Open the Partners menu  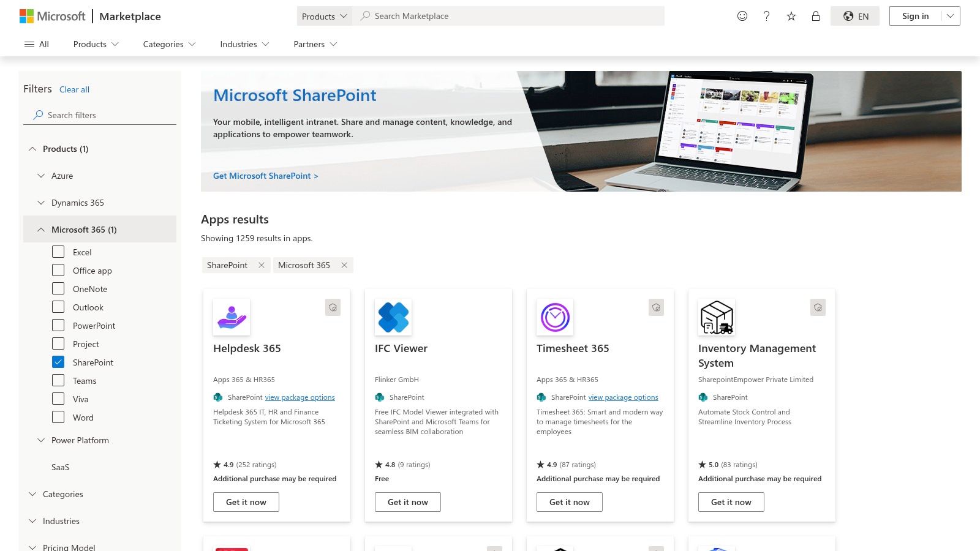click(314, 44)
